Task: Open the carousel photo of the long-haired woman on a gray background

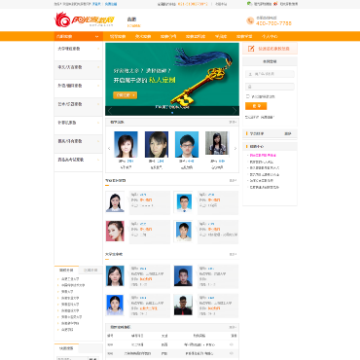Action: (x=217, y=143)
